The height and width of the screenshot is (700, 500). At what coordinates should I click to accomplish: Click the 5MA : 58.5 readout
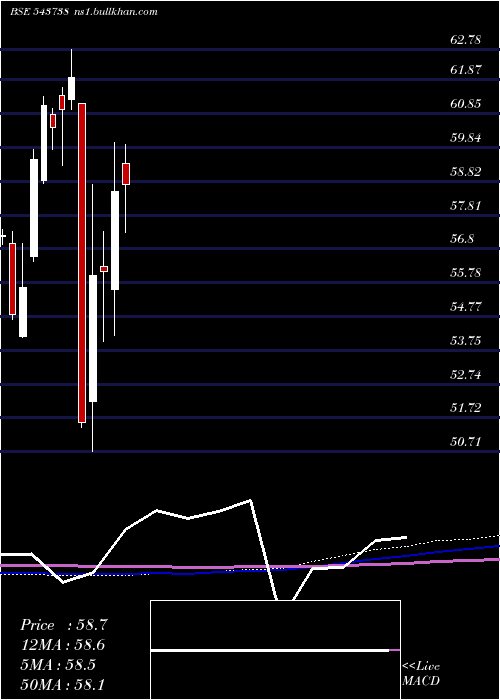pos(58,665)
